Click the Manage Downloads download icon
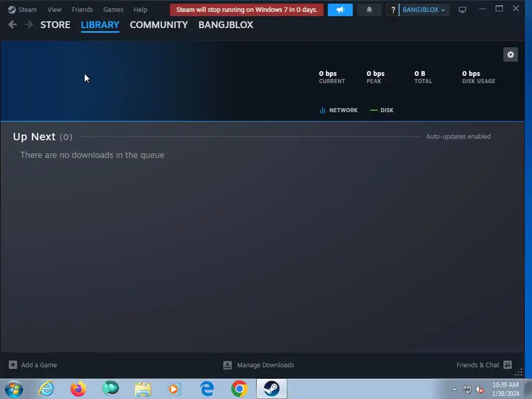The width and height of the screenshot is (532, 399). (228, 365)
